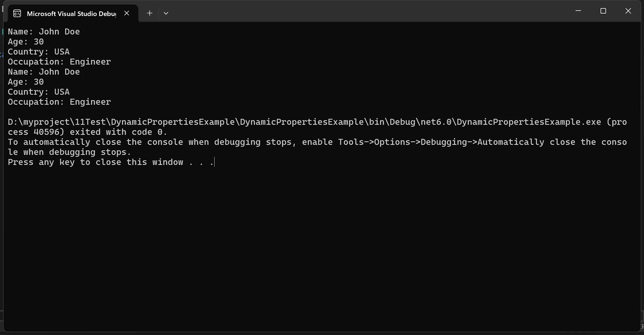Viewport: 644px width, 335px height.
Task: Click the first "Name: John Doe" output line
Action: tap(44, 32)
